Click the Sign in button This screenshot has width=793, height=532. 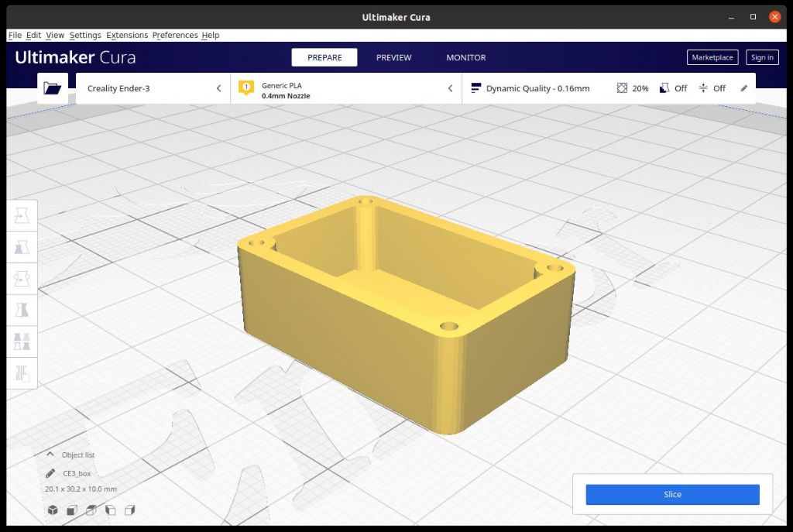[x=762, y=57]
